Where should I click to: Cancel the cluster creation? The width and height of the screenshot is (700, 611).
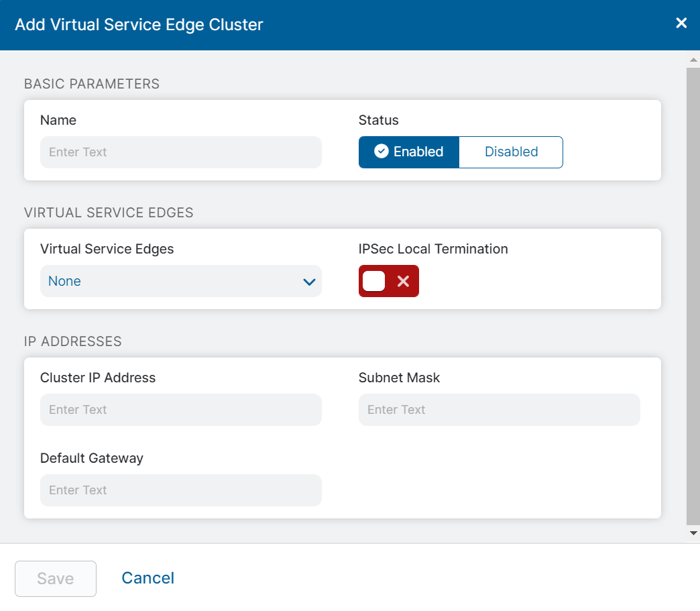pyautogui.click(x=148, y=578)
